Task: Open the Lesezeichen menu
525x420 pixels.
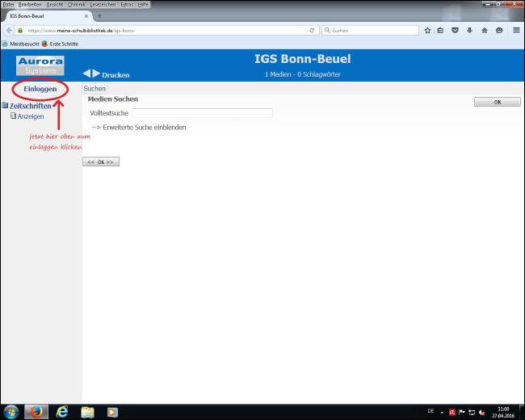Action: 103,4
